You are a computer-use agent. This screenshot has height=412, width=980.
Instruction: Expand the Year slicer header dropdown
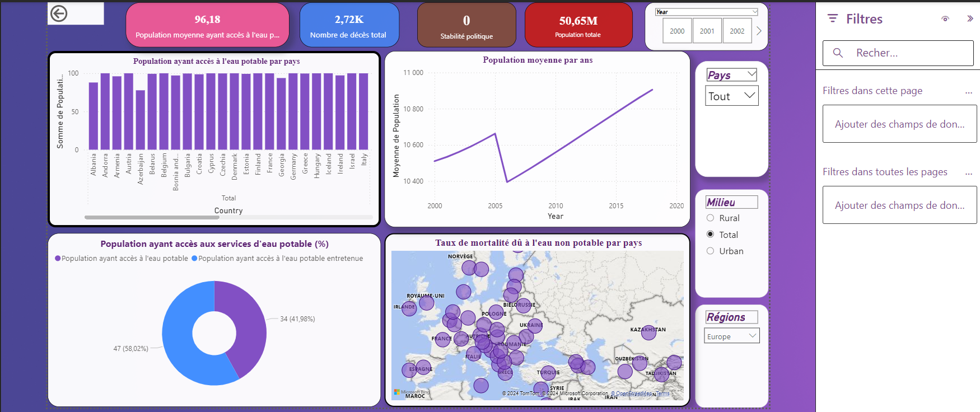tap(754, 12)
